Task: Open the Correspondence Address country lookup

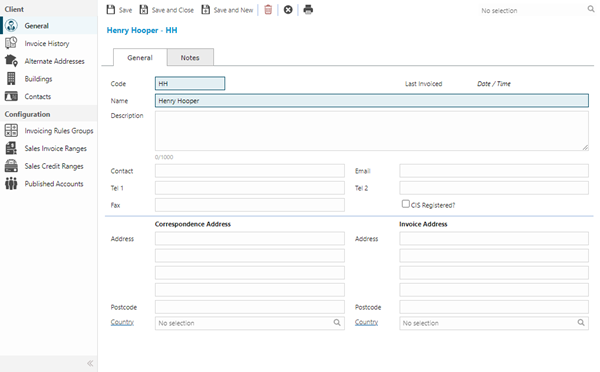Action: pos(337,323)
